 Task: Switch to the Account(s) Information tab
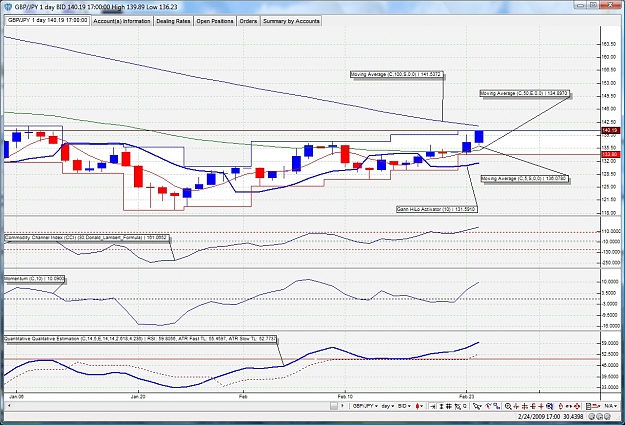coord(122,21)
